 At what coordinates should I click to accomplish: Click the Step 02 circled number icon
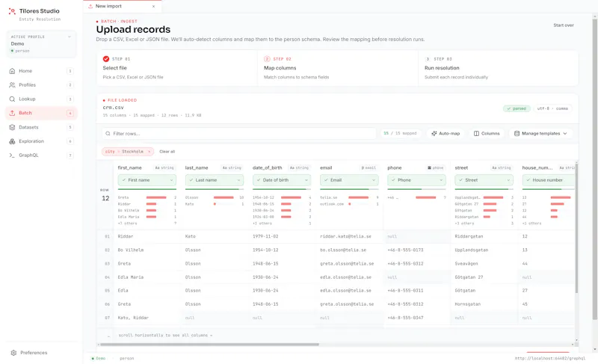[x=267, y=59]
